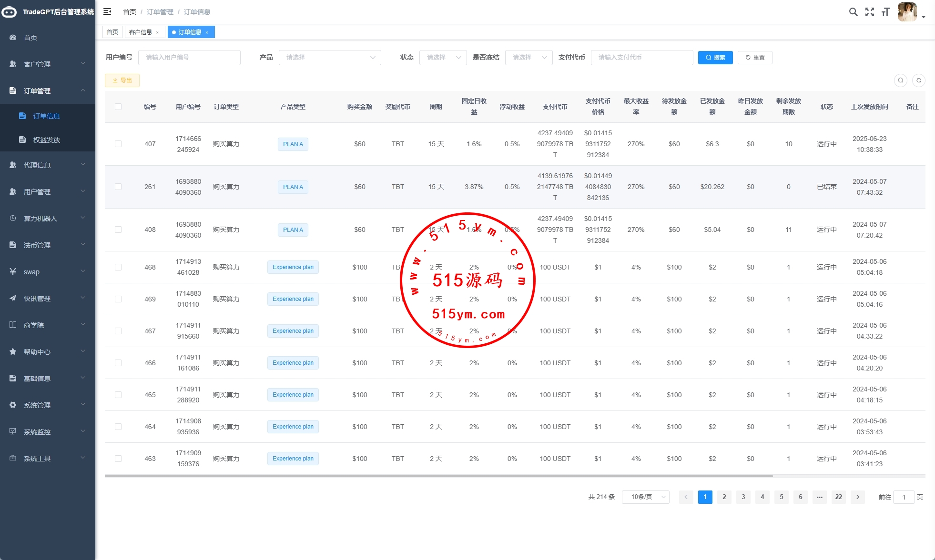Open the header search magnifier icon
935x560 pixels.
click(x=853, y=12)
